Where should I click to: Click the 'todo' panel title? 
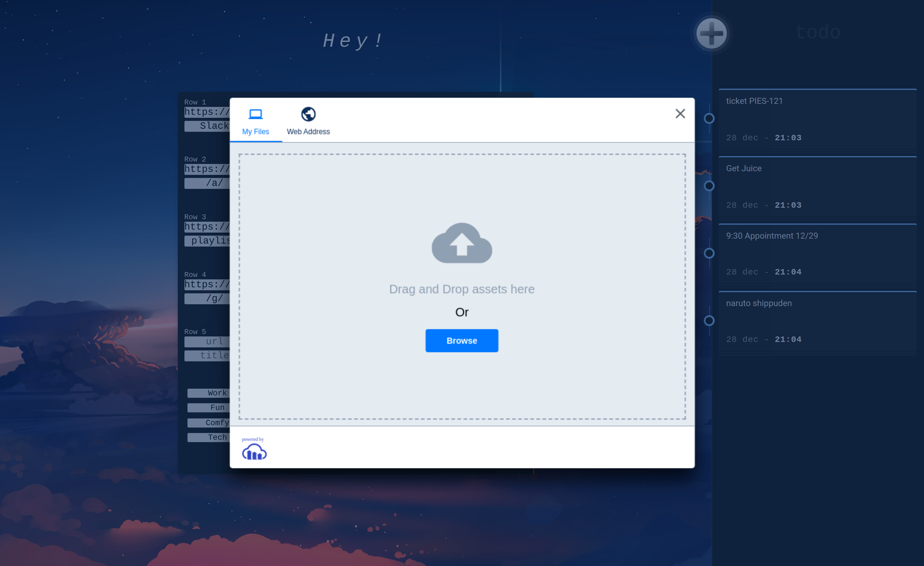coord(818,32)
